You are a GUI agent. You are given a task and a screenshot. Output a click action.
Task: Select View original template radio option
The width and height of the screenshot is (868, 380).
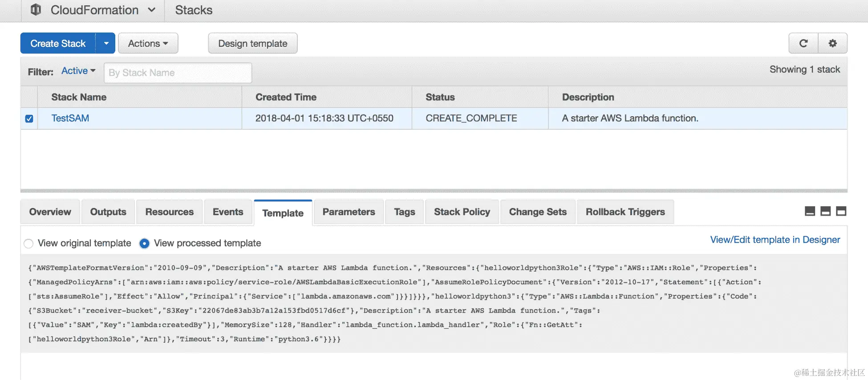coord(28,244)
